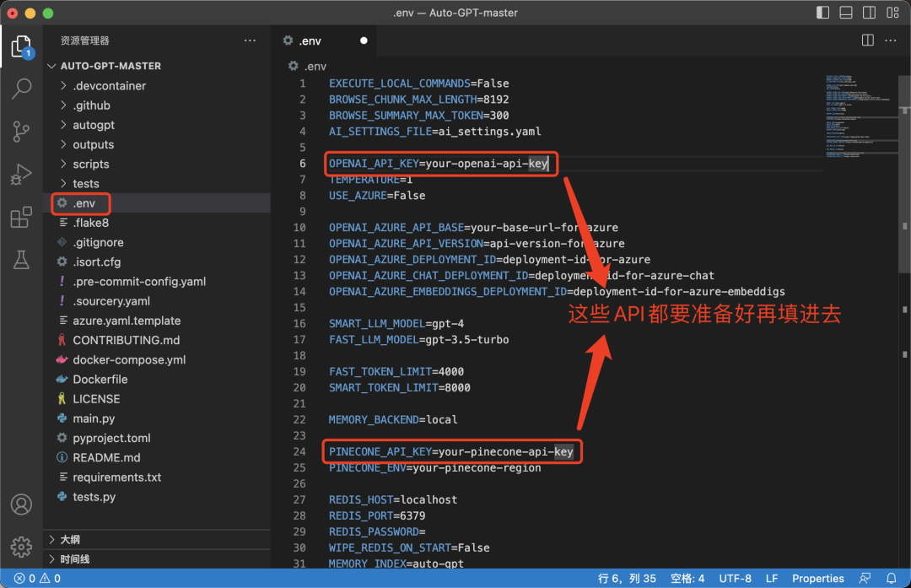
Task: Click line number 16 in gutter
Action: [299, 324]
